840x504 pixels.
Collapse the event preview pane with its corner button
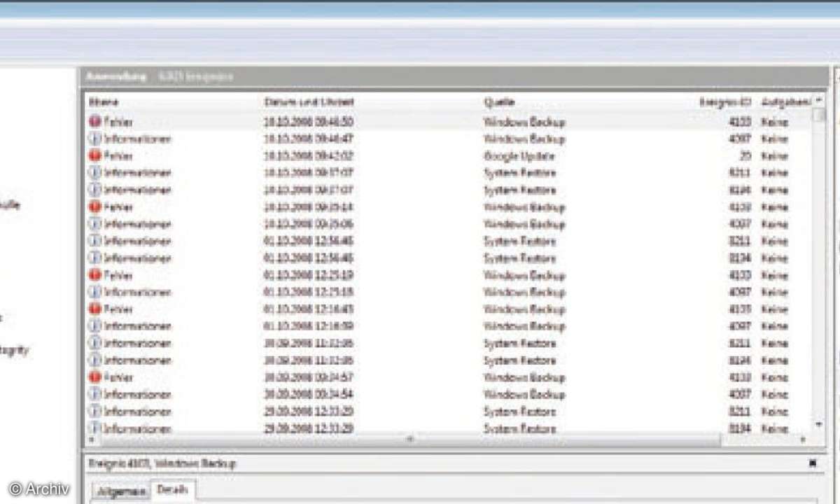point(813,463)
